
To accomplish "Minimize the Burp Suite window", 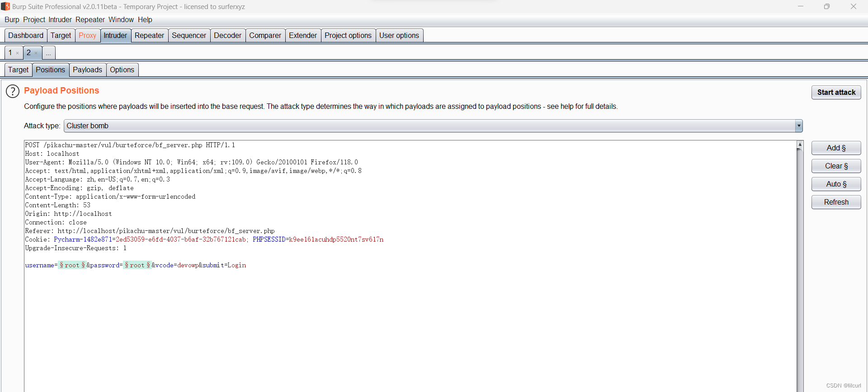I will coord(801,6).
